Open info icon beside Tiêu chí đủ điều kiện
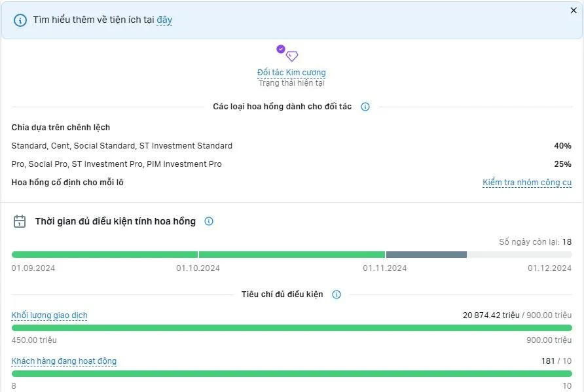Screen dimensions: 584x392 (x=336, y=294)
